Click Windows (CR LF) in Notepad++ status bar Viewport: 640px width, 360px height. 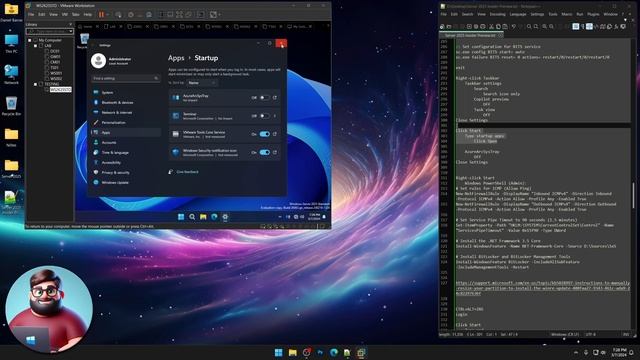(x=565, y=334)
